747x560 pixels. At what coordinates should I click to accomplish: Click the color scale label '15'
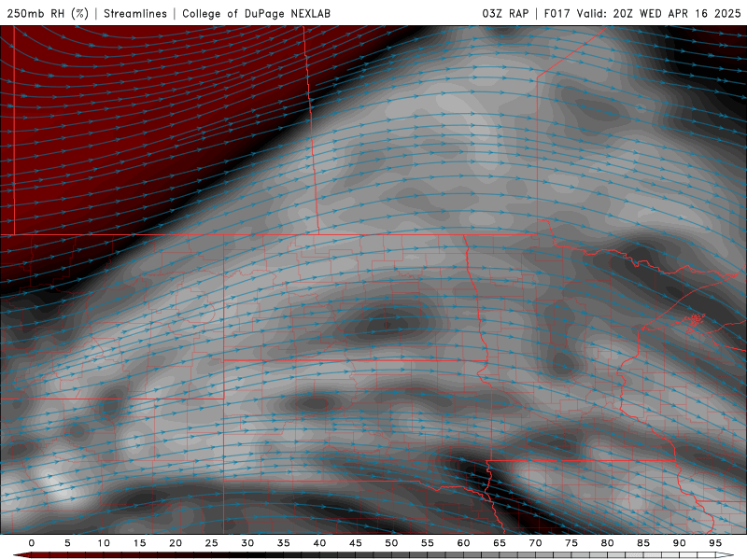click(139, 543)
